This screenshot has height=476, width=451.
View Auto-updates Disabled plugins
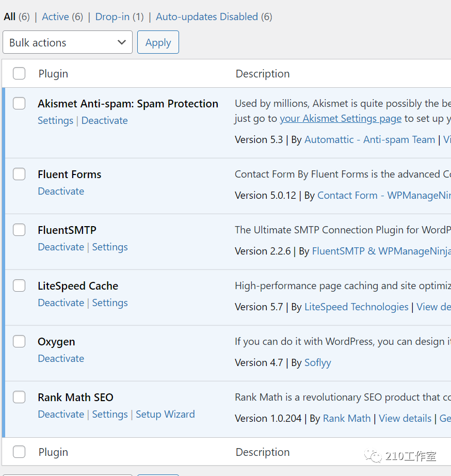click(x=206, y=17)
